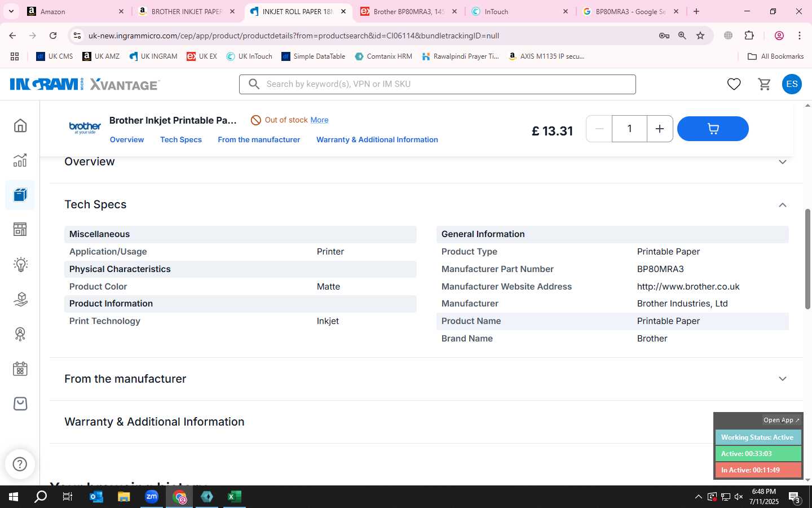Open a new browser tab

tap(696, 11)
